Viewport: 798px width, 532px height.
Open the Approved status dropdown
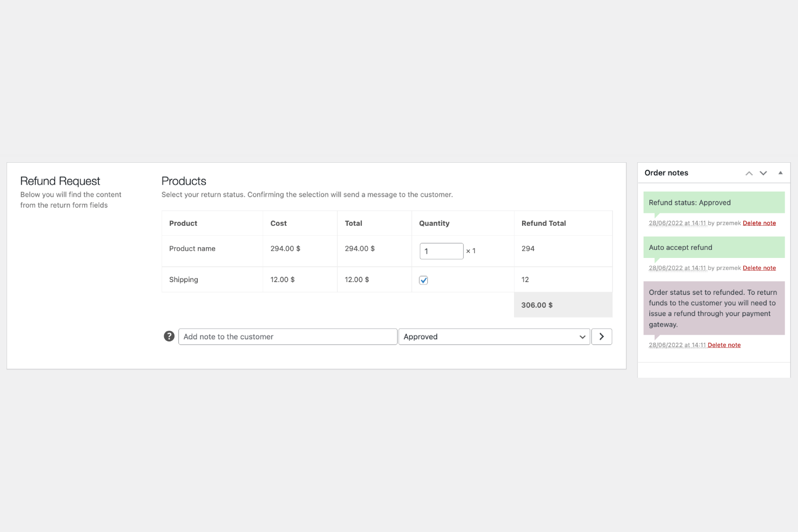(494, 337)
